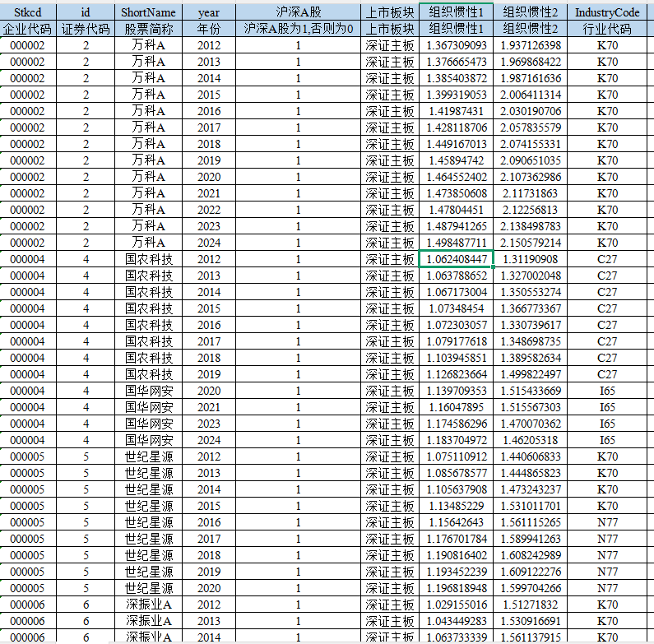Select the 沪深A股为1,否则为0 description cell
Viewport: 654px width, 644px height.
click(x=299, y=29)
